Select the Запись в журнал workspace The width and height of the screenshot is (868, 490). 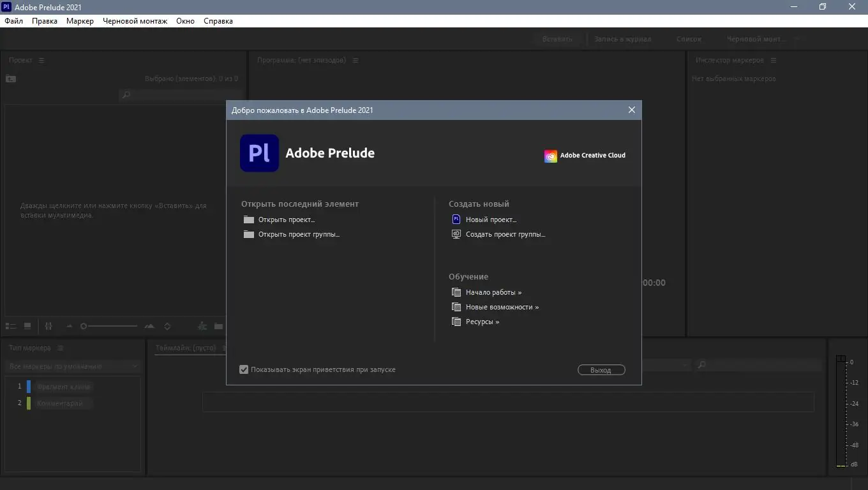point(622,39)
